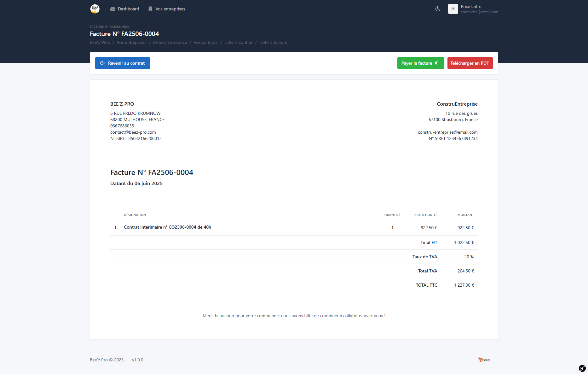Open Détails entreprise breadcrumb link

pos(170,42)
